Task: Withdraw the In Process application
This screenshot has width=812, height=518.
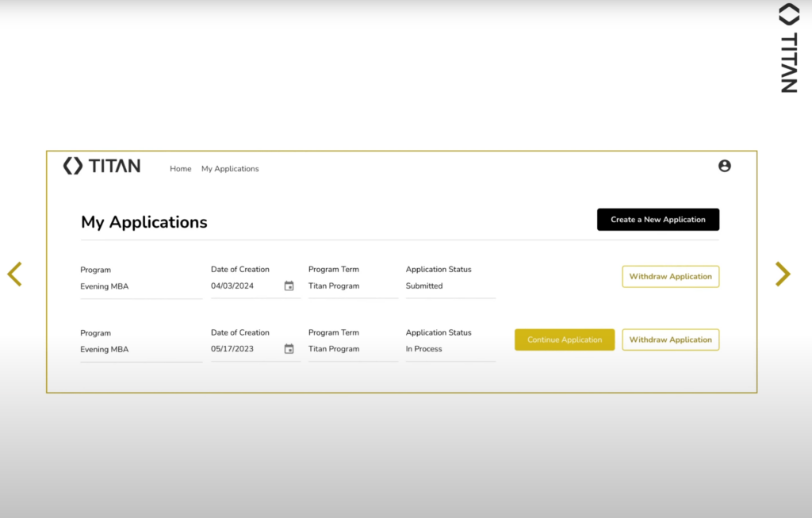Action: pos(670,340)
